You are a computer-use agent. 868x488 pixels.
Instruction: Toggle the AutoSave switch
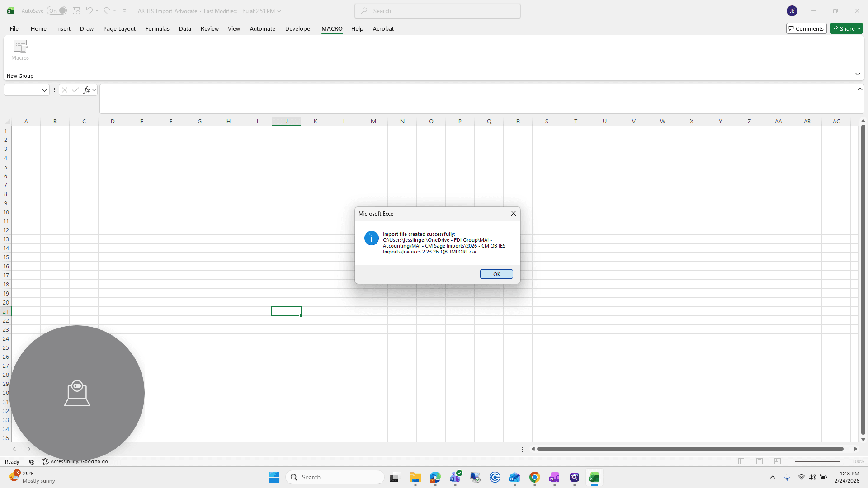[x=57, y=11]
